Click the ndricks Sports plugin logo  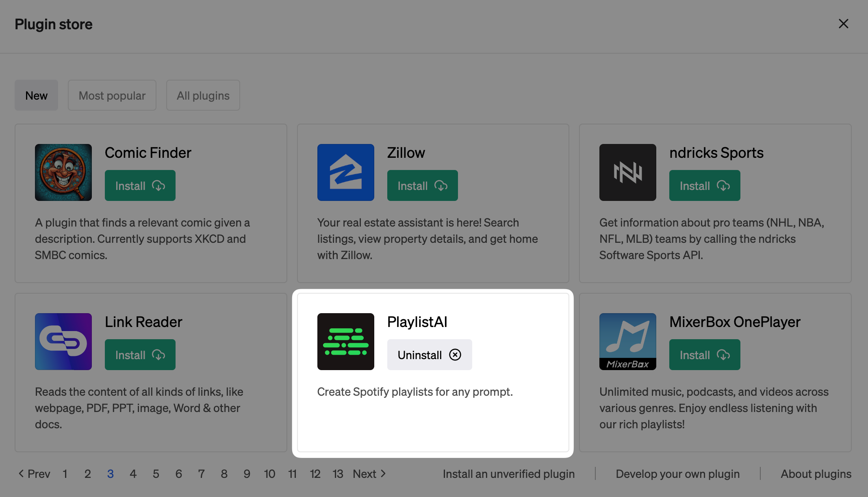(x=628, y=172)
